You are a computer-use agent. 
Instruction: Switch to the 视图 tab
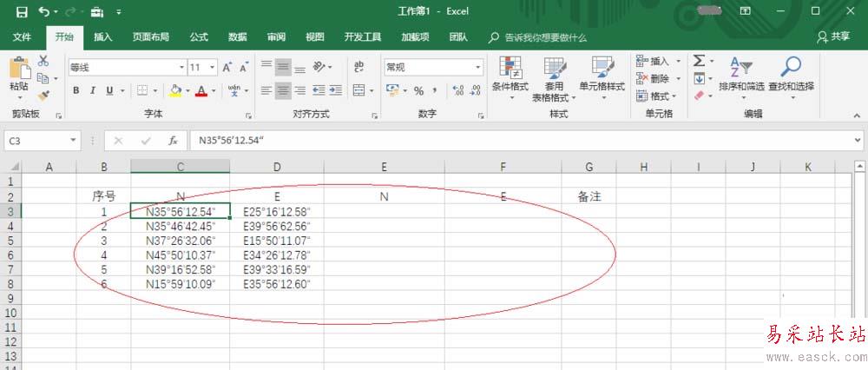coord(314,37)
